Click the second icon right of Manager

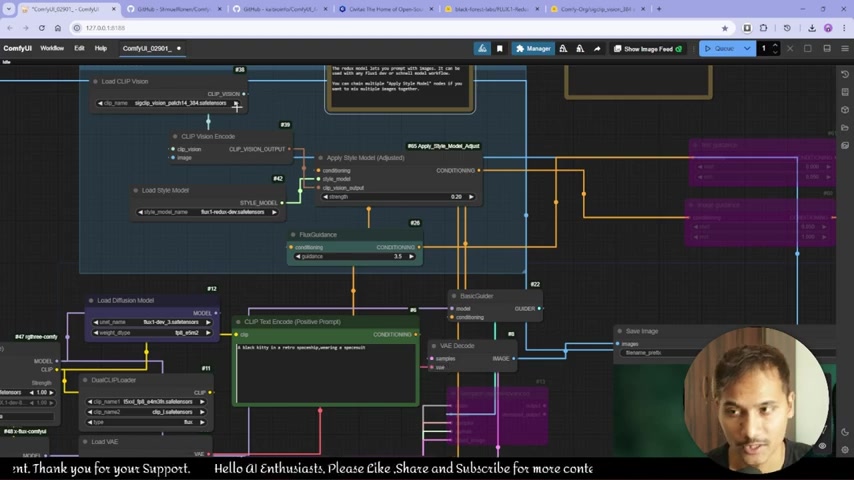pos(580,48)
